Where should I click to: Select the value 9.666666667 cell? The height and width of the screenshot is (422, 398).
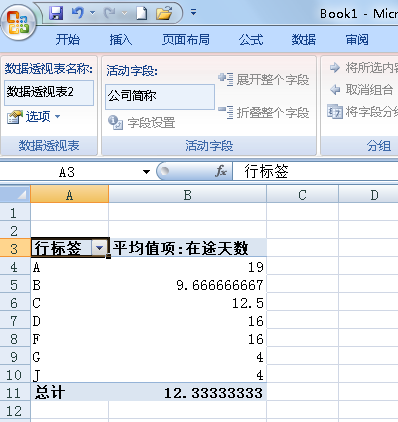coord(187,285)
